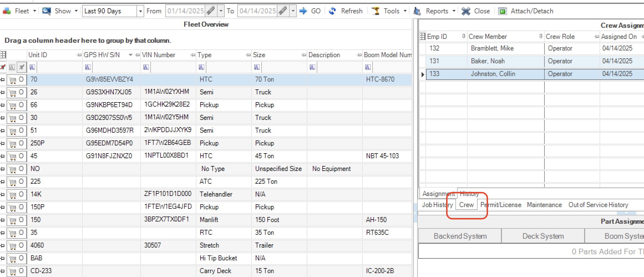
Task: Unpin the Crew Member column
Action: coord(541,36)
